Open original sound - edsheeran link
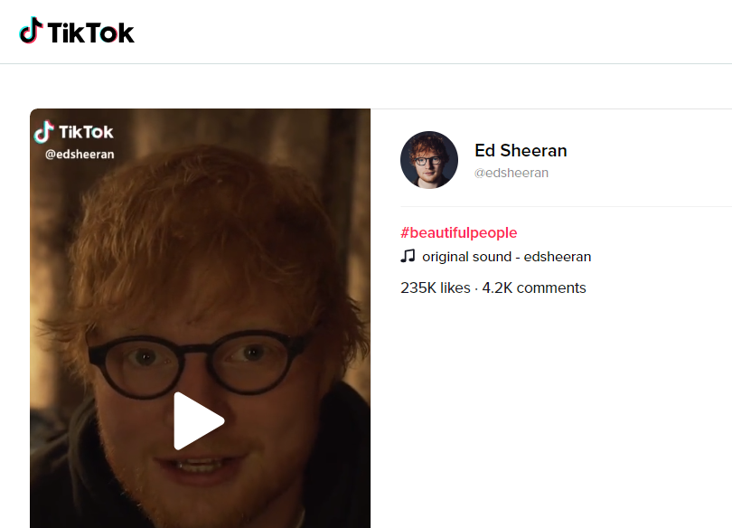Viewport: 732px width, 528px height. click(x=507, y=257)
